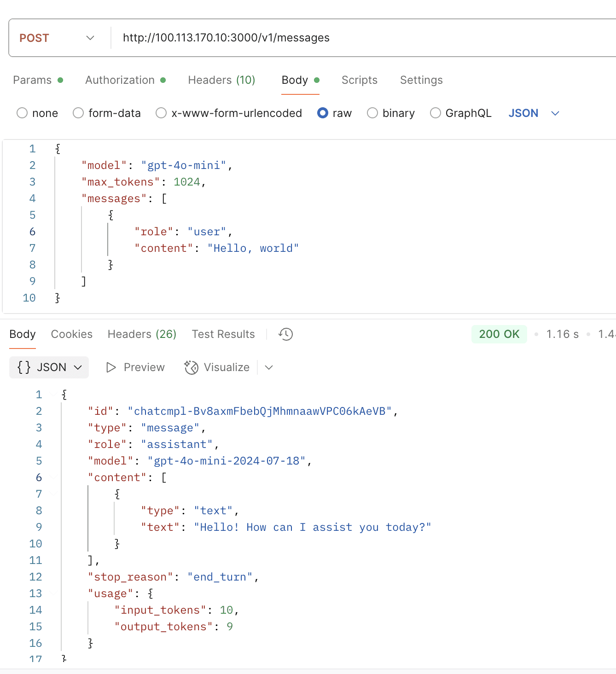Pick the GraphQL body option
616x674 pixels.
[435, 113]
